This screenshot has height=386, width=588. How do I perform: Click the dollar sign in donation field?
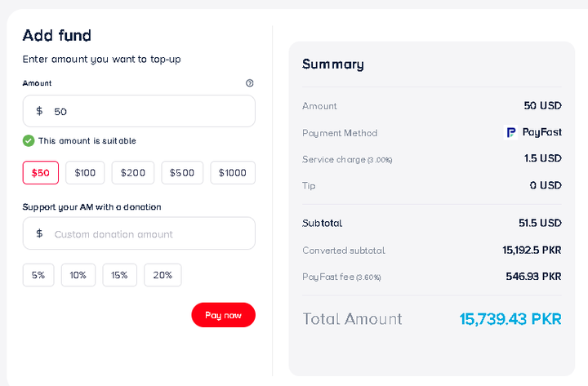pyautogui.click(x=39, y=233)
